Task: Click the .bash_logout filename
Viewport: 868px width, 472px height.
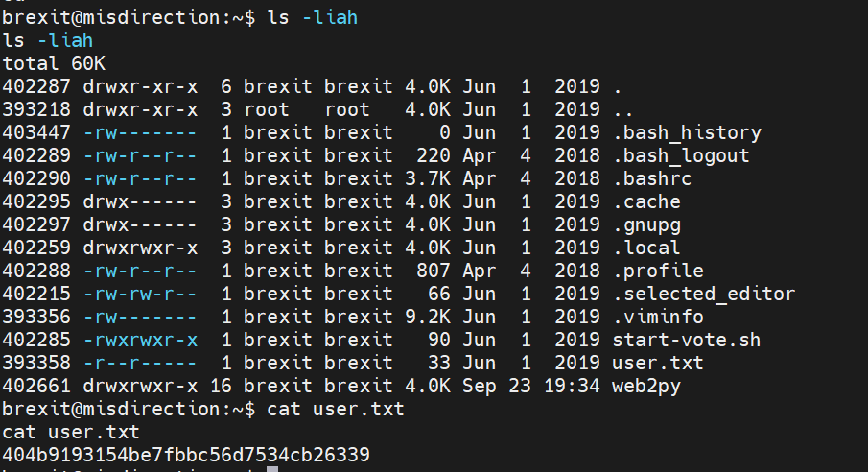Action: pos(681,155)
